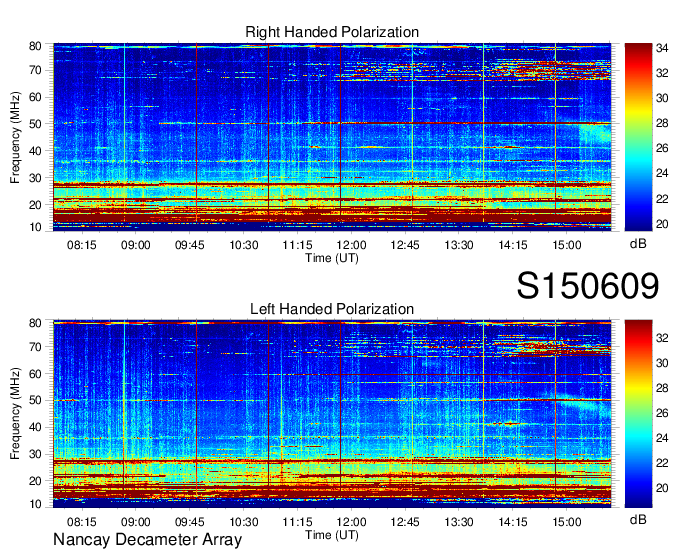The height and width of the screenshot is (552, 680).
Task: Click the top plot's dB color bar
Action: [x=638, y=137]
